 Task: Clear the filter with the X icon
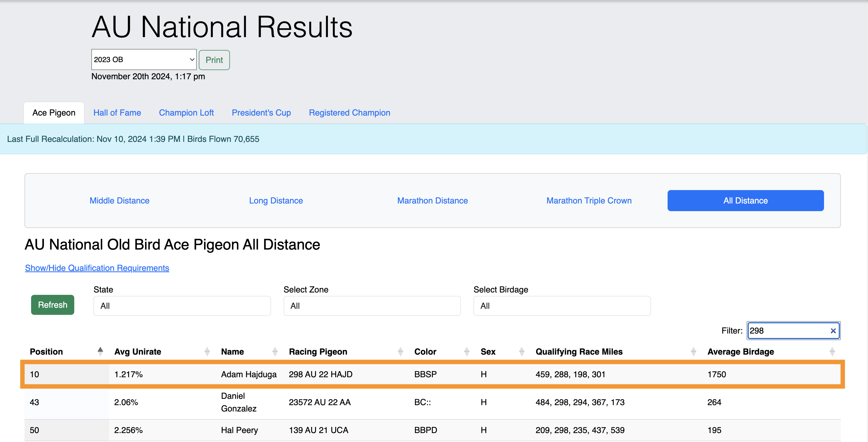(x=833, y=331)
